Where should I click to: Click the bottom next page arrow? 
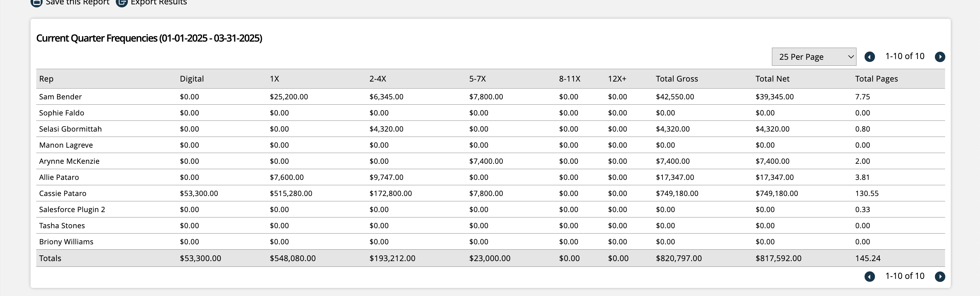(940, 277)
